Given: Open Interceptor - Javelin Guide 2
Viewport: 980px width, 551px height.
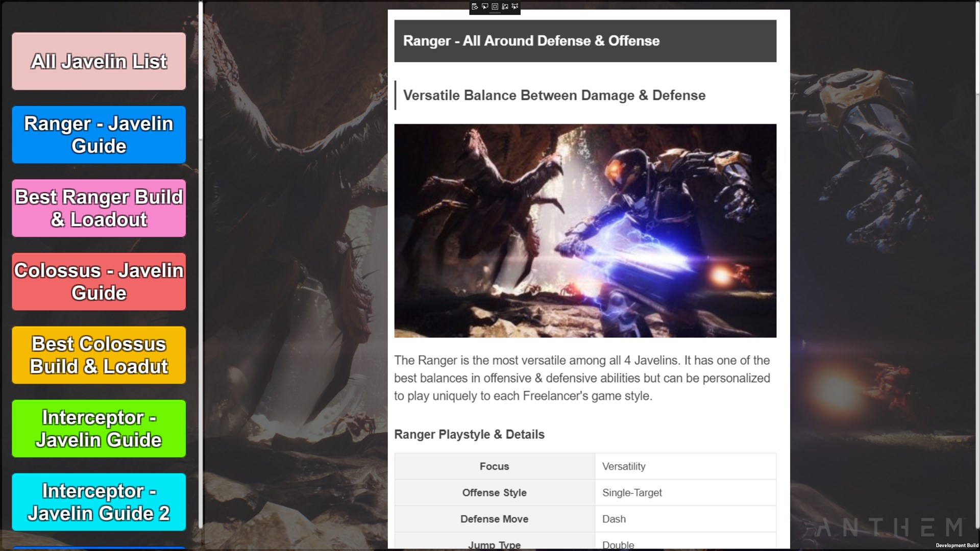Looking at the screenshot, I should 99,502.
